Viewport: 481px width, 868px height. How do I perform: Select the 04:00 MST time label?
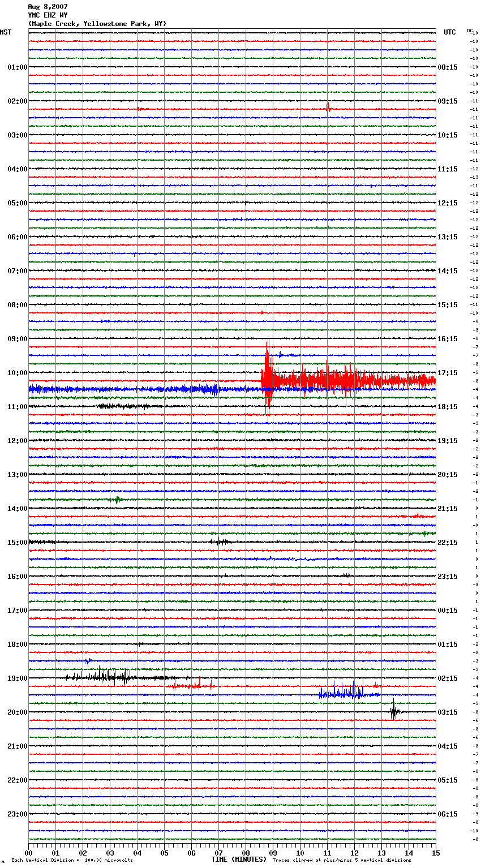click(17, 169)
